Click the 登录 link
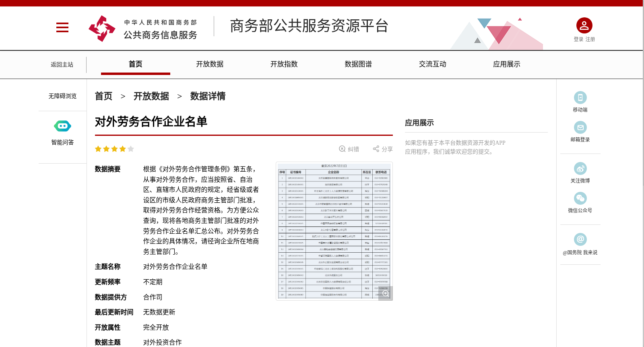This screenshot has width=644, height=347. click(x=578, y=39)
